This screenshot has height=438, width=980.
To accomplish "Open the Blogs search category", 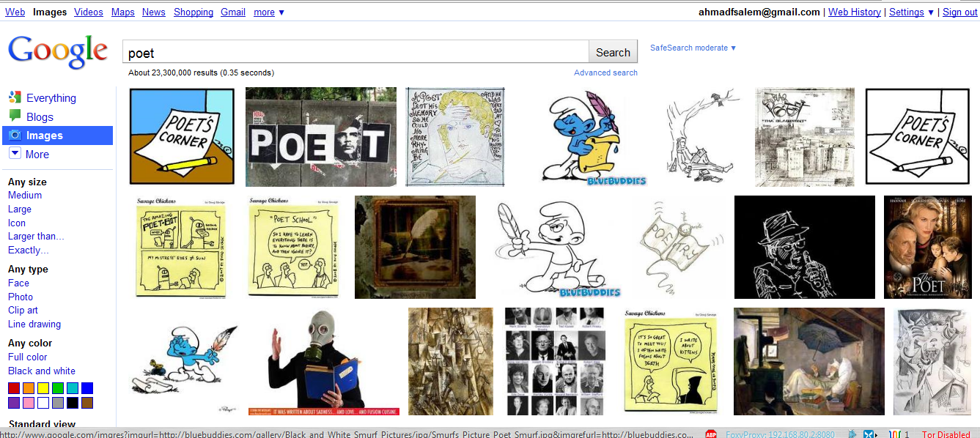I will coord(40,116).
